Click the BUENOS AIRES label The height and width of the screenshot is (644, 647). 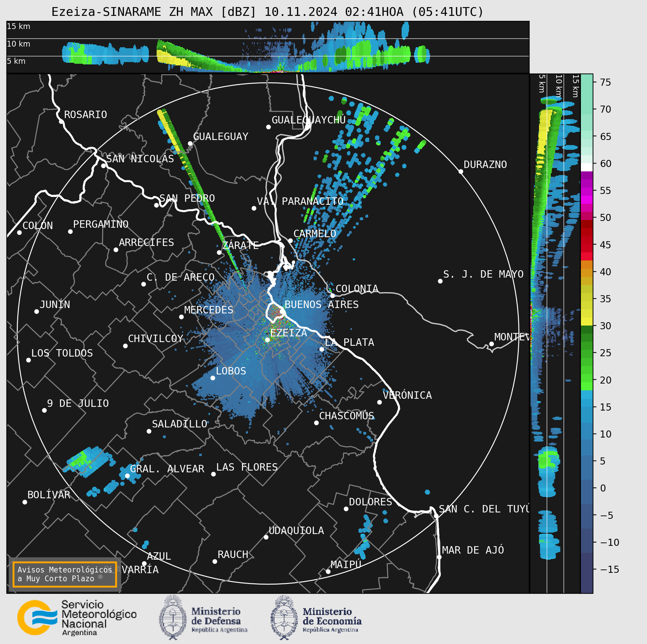tap(321, 305)
